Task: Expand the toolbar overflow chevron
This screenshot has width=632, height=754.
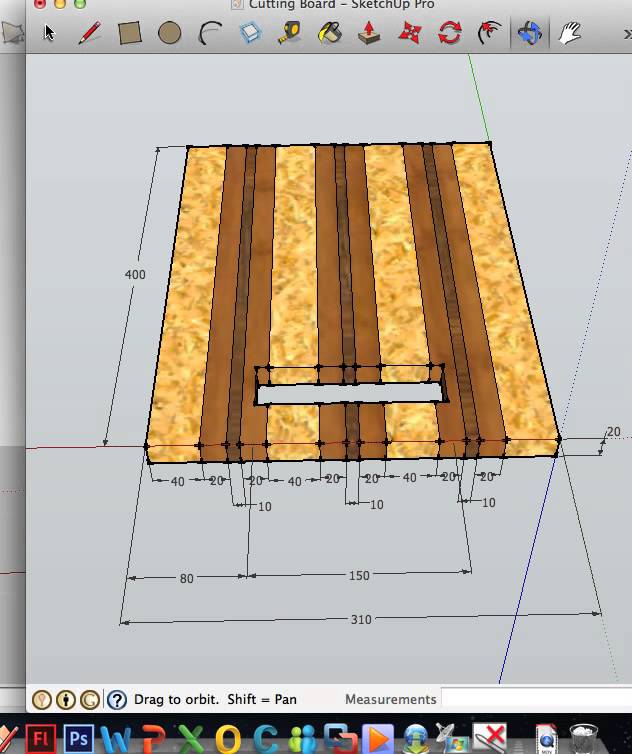Action: pos(627,34)
